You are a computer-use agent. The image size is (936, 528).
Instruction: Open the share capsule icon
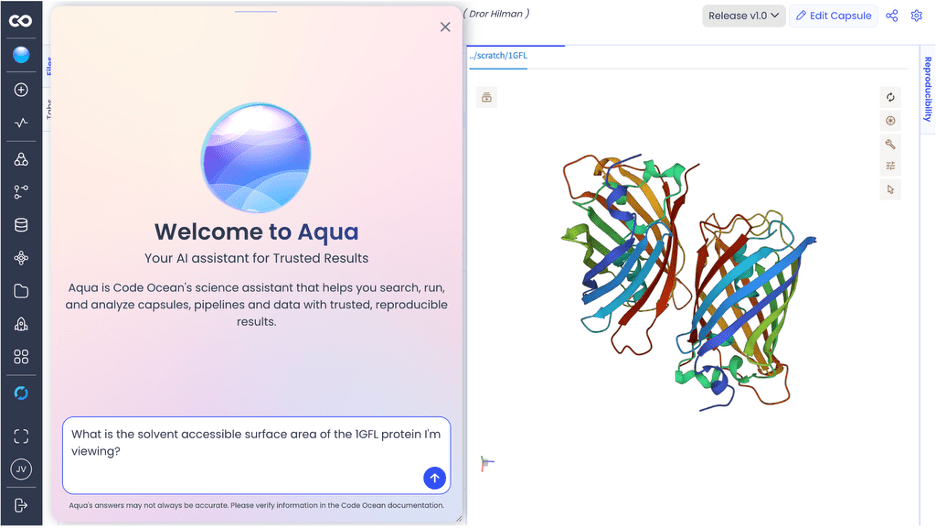(x=892, y=16)
